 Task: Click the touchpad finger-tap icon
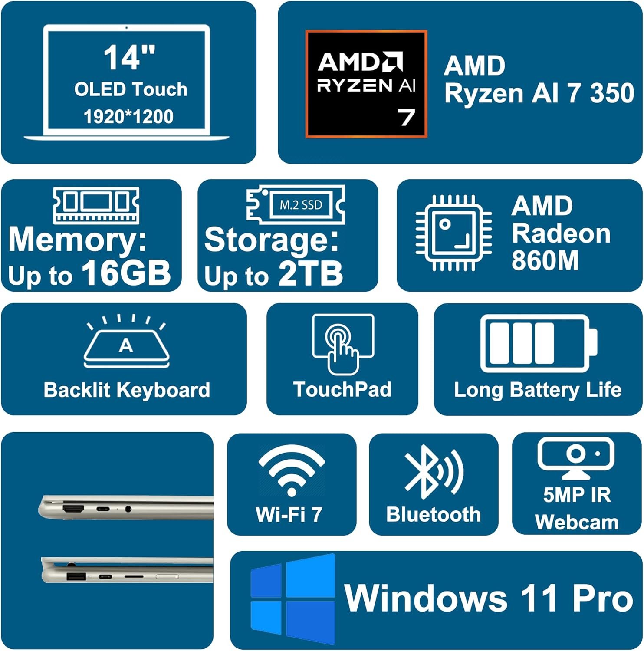point(343,344)
